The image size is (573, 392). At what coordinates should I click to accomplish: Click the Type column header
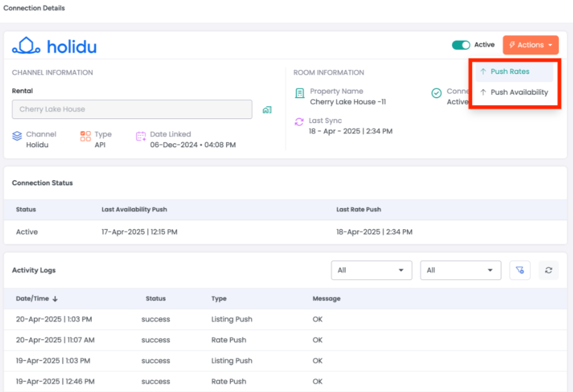pos(219,298)
